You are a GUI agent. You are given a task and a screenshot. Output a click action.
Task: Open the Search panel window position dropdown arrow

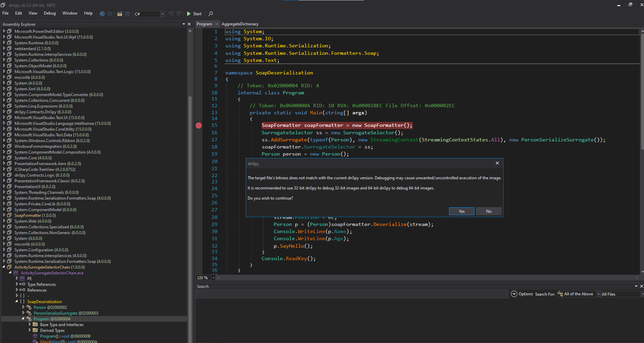click(636, 286)
